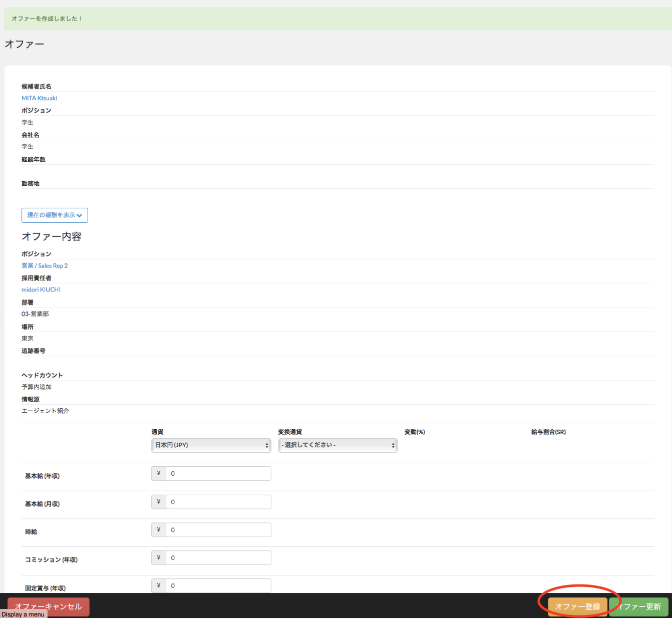Focus the 固定賞与 (年収) amount field

point(218,585)
